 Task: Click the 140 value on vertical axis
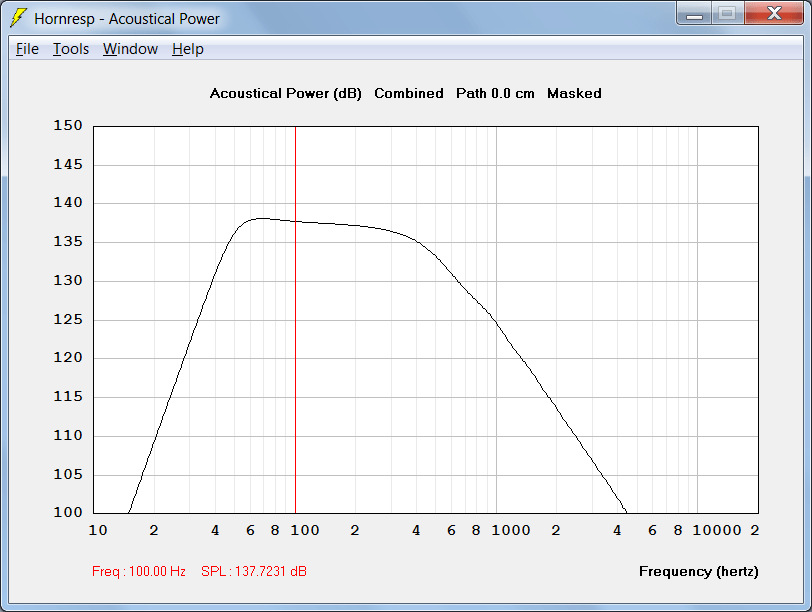(68, 203)
